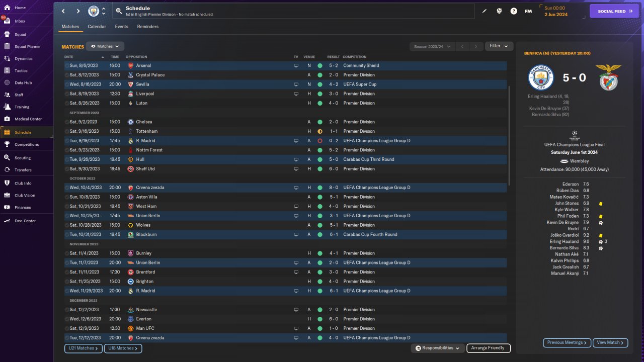The height and width of the screenshot is (362, 644).
Task: Open the Scouting sidebar icon
Action: point(7,157)
